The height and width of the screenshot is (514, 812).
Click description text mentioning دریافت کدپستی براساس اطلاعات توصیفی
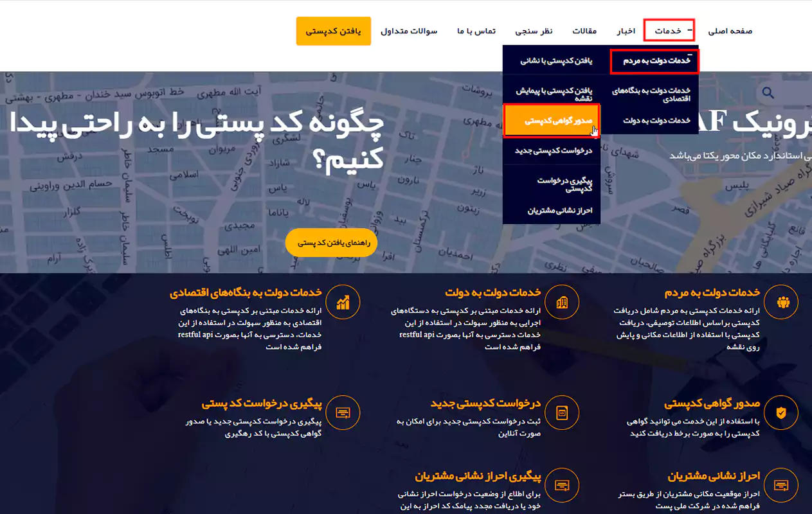click(x=687, y=328)
